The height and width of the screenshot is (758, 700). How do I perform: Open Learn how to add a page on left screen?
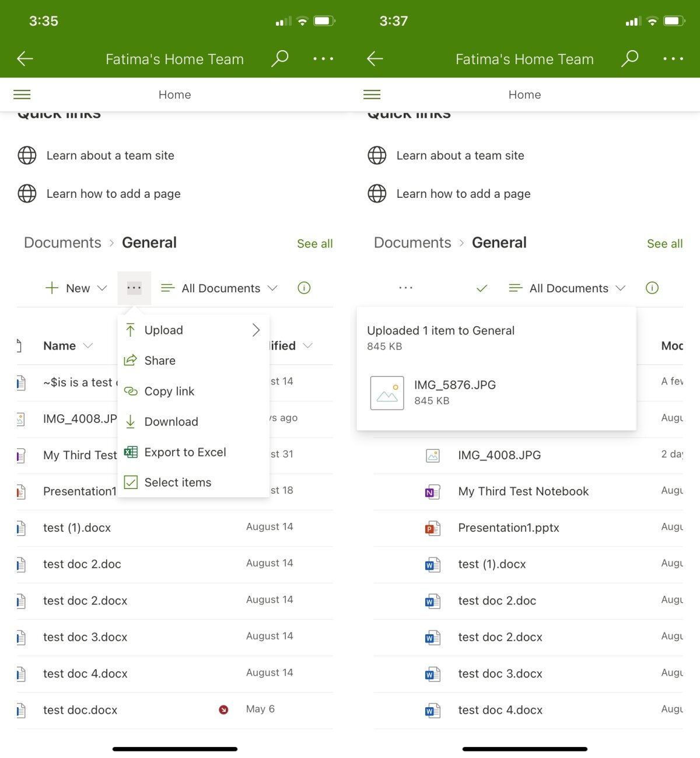coord(113,194)
